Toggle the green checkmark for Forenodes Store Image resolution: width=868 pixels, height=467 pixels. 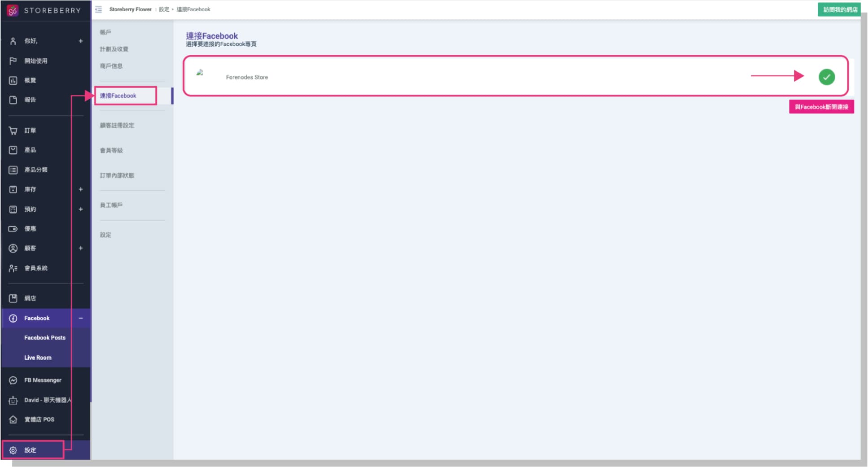click(826, 77)
